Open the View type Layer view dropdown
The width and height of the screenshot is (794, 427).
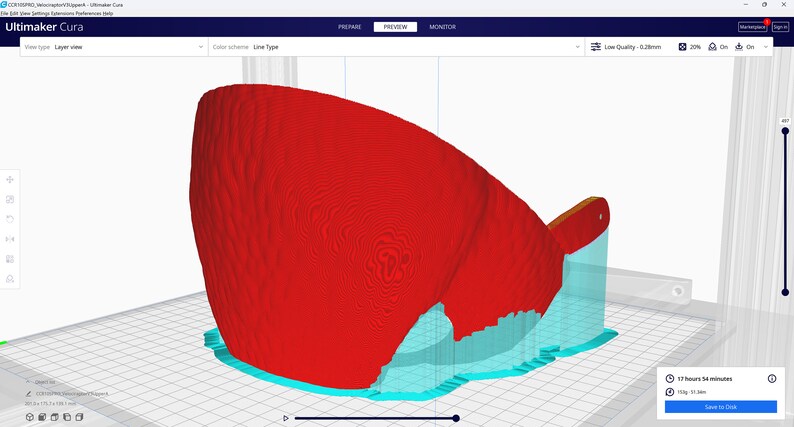tap(114, 47)
